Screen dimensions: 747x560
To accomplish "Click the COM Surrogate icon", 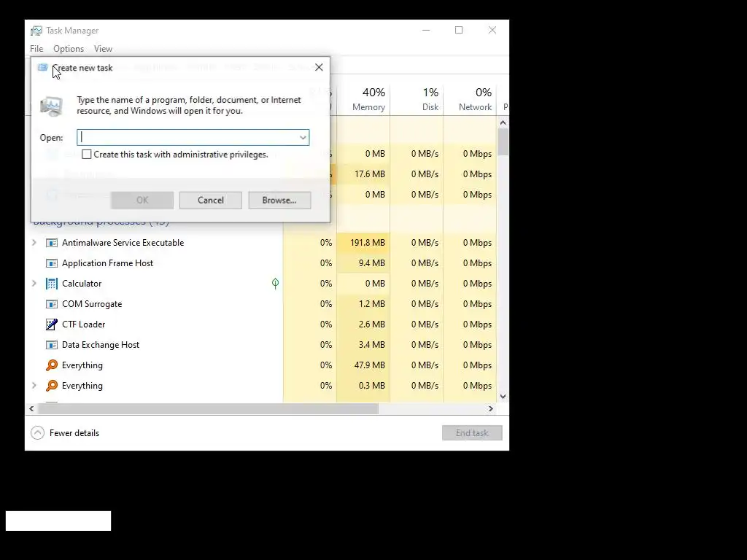I will (x=52, y=304).
